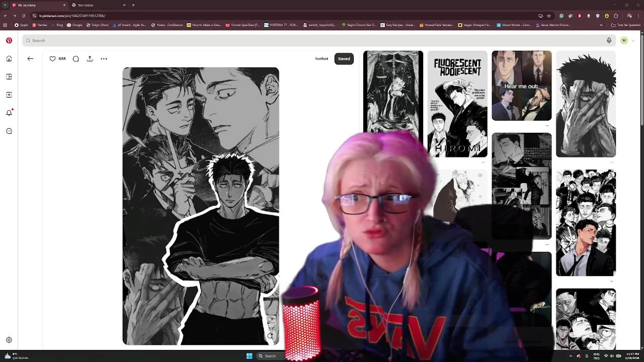Go back with the pin back arrow
The height and width of the screenshot is (362, 644).
[30, 59]
